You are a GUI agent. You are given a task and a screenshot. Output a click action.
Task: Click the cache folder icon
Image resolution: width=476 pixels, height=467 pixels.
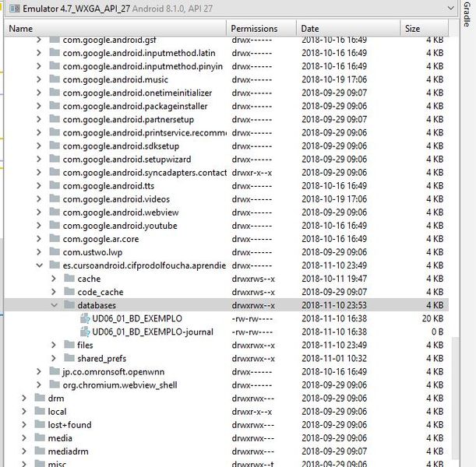pyautogui.click(x=69, y=278)
